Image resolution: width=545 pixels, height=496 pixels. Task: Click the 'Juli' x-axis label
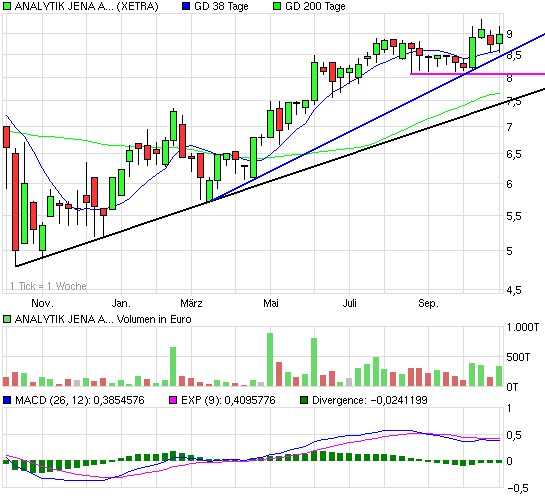coord(349,303)
